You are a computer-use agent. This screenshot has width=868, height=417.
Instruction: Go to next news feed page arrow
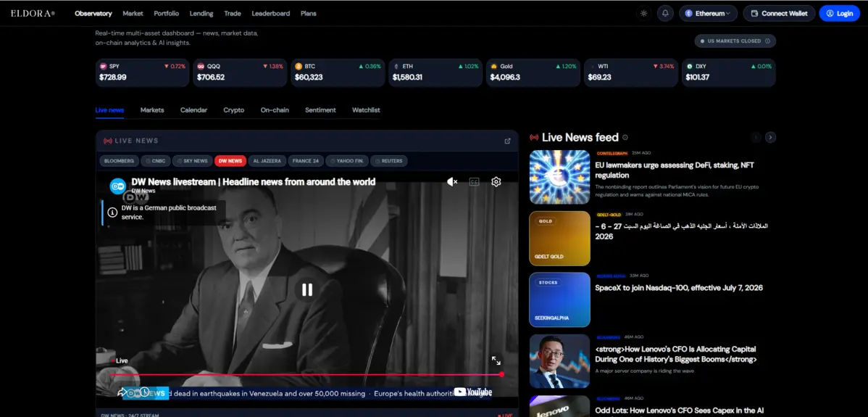771,137
